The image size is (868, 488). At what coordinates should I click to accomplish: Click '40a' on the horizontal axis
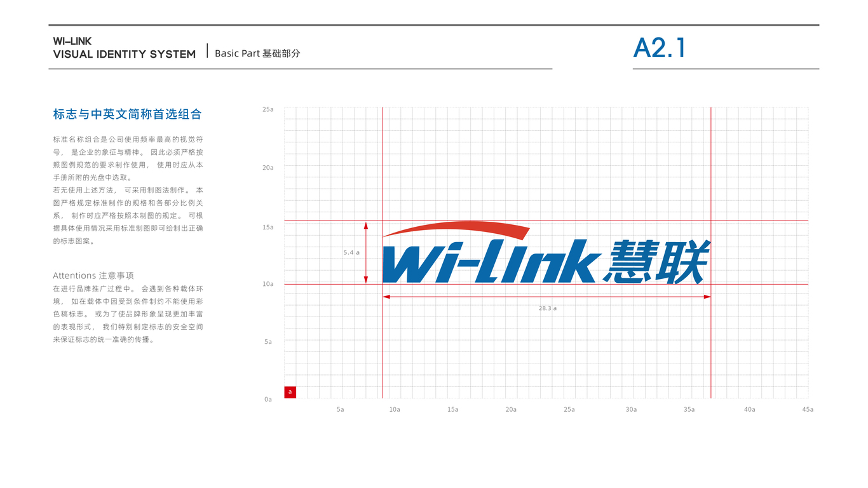tap(750, 410)
